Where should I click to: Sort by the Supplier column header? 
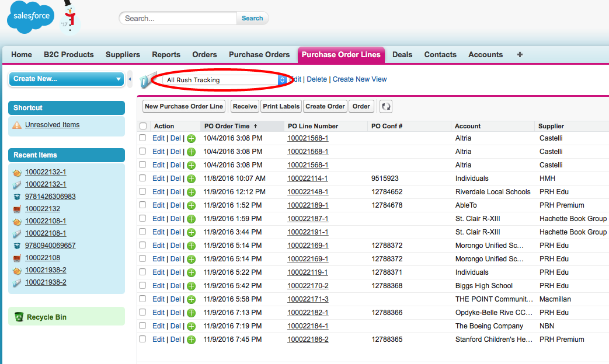coord(551,126)
